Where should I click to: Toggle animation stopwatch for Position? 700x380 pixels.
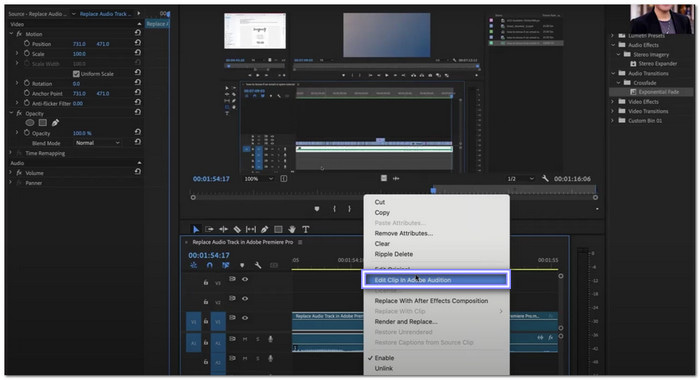[27, 44]
